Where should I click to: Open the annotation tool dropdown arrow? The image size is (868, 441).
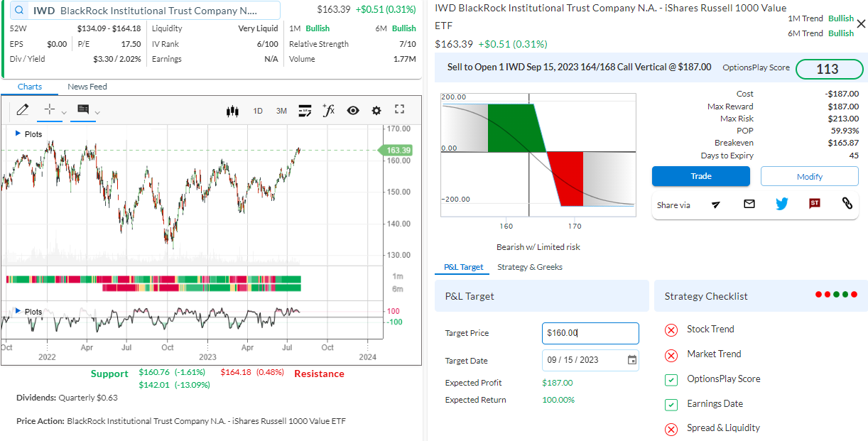coord(97,112)
